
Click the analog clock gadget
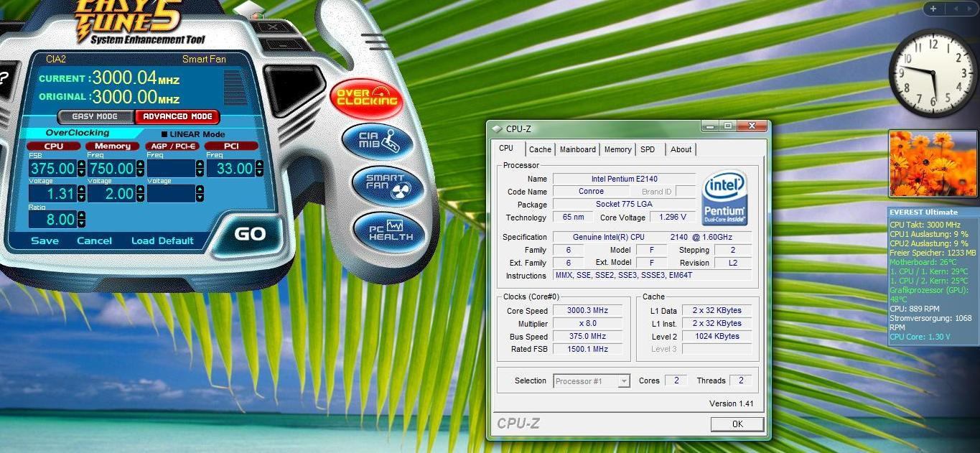click(933, 74)
